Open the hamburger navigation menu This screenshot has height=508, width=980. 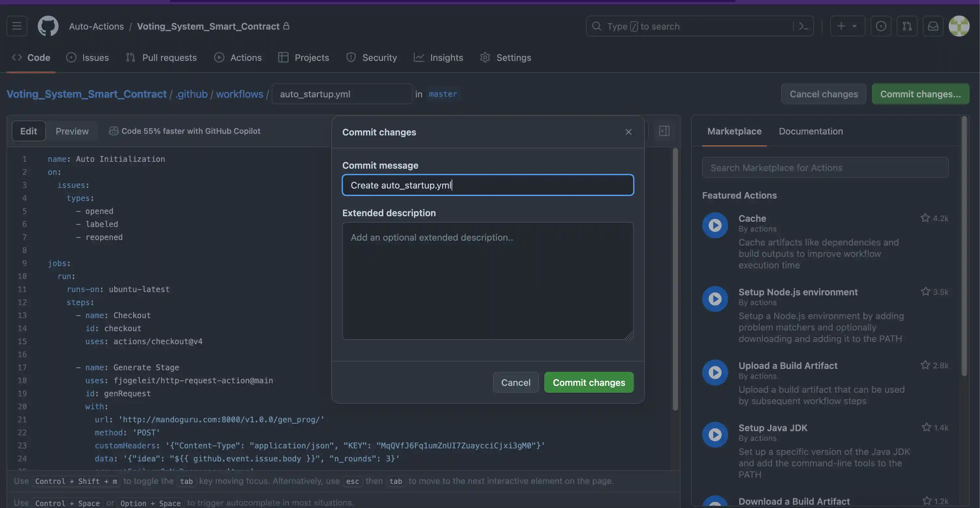coord(17,26)
